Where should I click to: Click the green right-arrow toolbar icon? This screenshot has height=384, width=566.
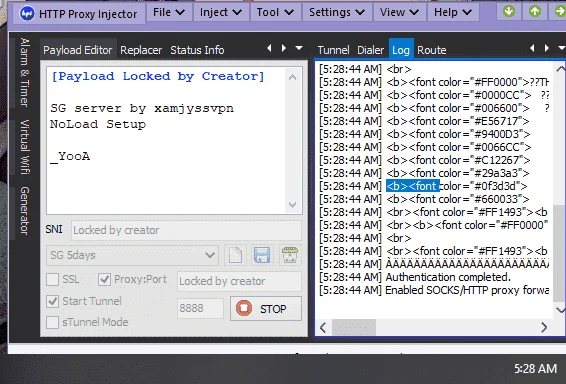coord(560,12)
